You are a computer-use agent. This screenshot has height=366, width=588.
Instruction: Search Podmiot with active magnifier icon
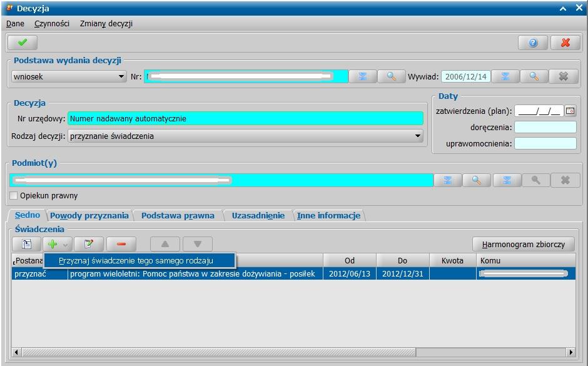[x=477, y=180]
